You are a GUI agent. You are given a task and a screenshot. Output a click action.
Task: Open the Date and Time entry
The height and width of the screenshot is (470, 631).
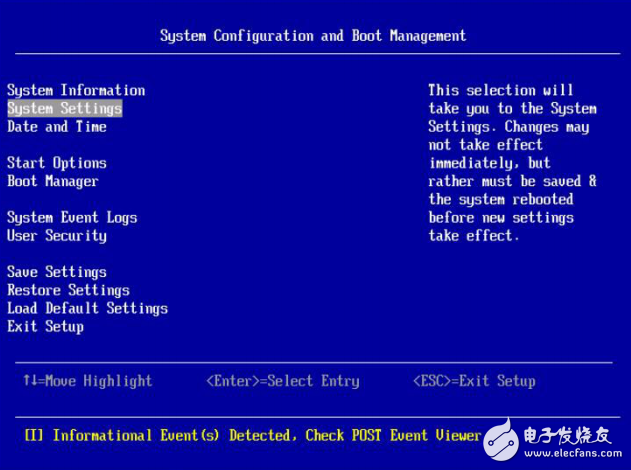56,127
